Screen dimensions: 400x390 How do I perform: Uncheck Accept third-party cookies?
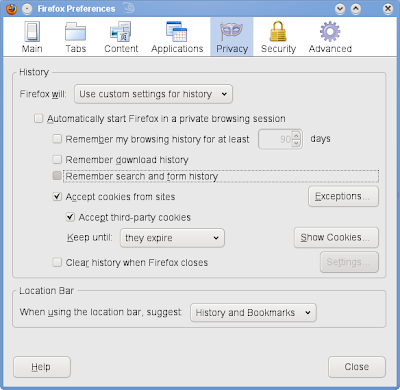pyautogui.click(x=70, y=217)
